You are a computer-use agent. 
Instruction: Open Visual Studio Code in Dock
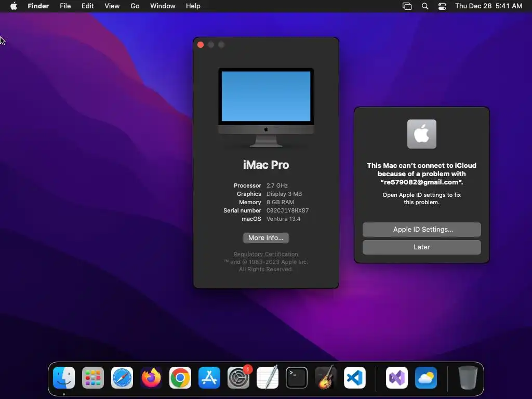[355, 378]
